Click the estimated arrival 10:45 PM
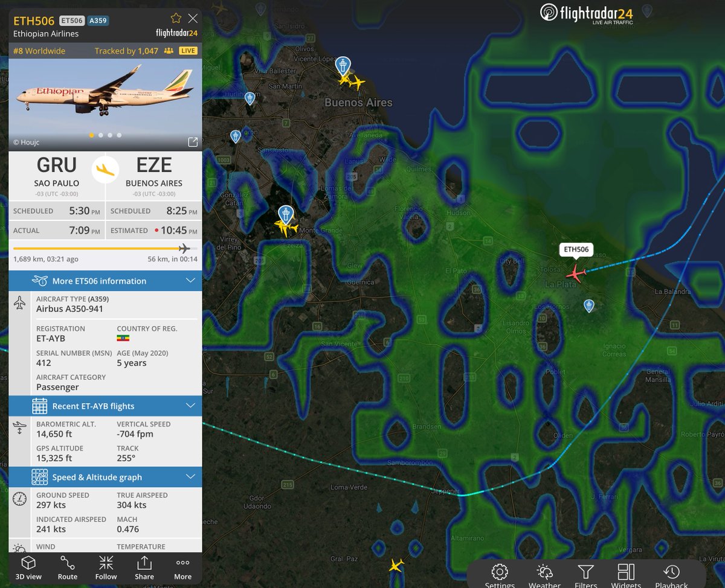This screenshot has height=588, width=725. point(178,230)
